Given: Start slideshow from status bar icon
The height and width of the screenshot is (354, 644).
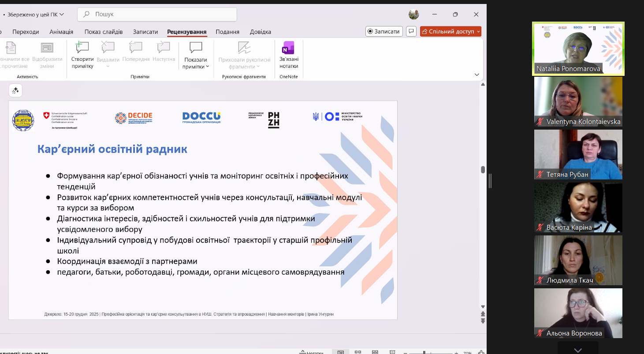Looking at the screenshot, I should (x=391, y=352).
